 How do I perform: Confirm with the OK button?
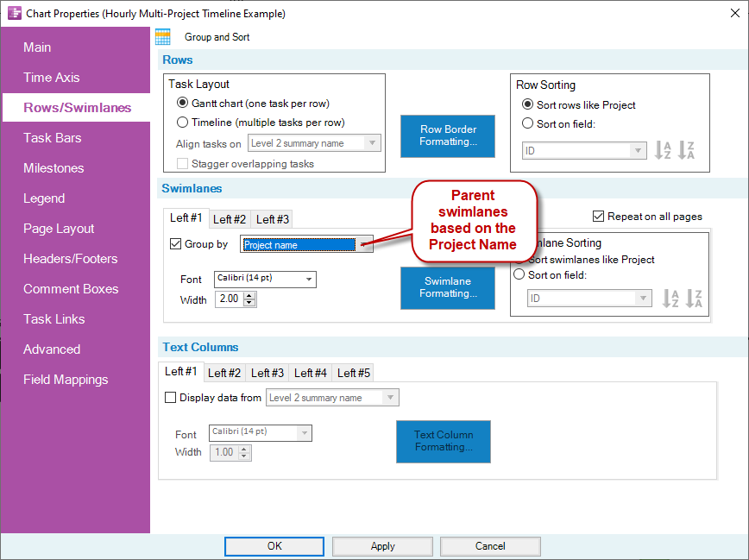(274, 546)
